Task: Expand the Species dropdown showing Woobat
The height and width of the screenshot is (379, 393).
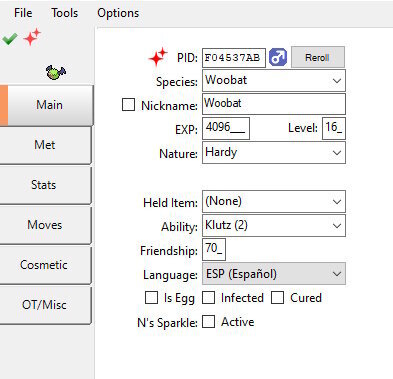Action: 274,81
